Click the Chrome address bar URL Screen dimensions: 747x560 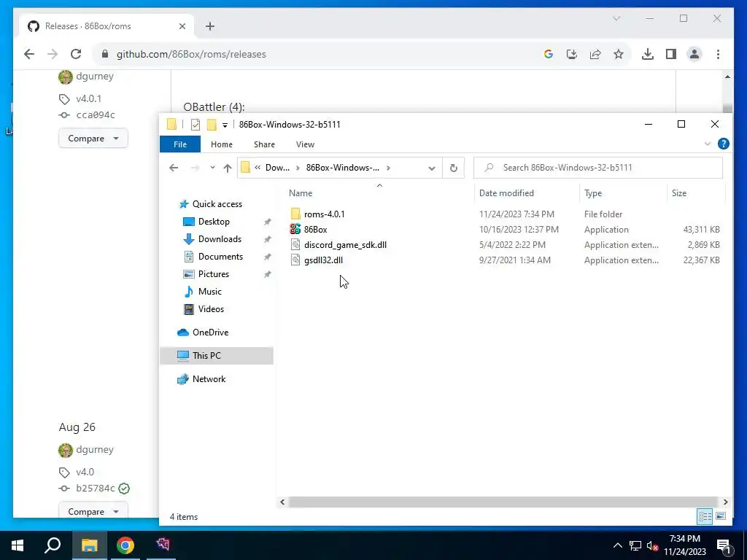click(x=191, y=54)
